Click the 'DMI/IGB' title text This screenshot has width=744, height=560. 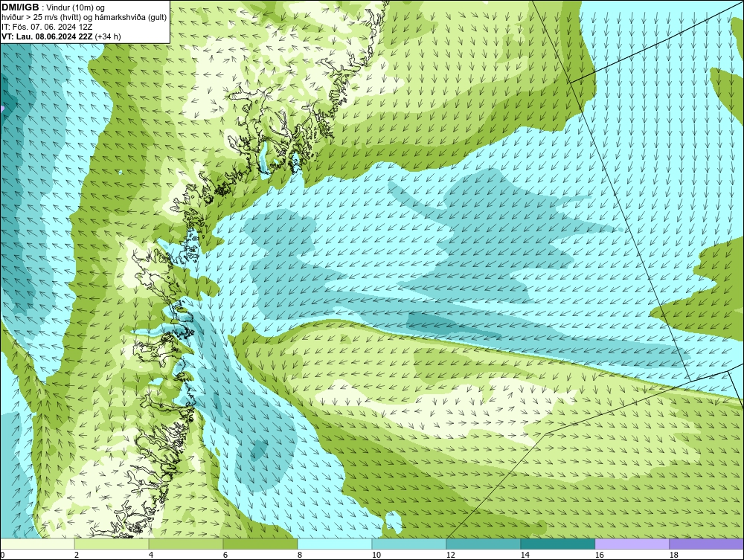pos(20,7)
